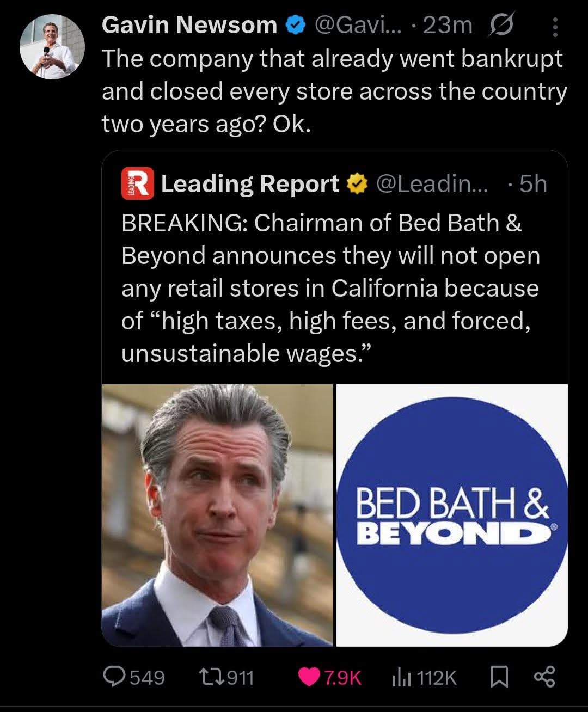Image resolution: width=588 pixels, height=712 pixels.
Task: Open the reply comments icon
Action: [114, 677]
